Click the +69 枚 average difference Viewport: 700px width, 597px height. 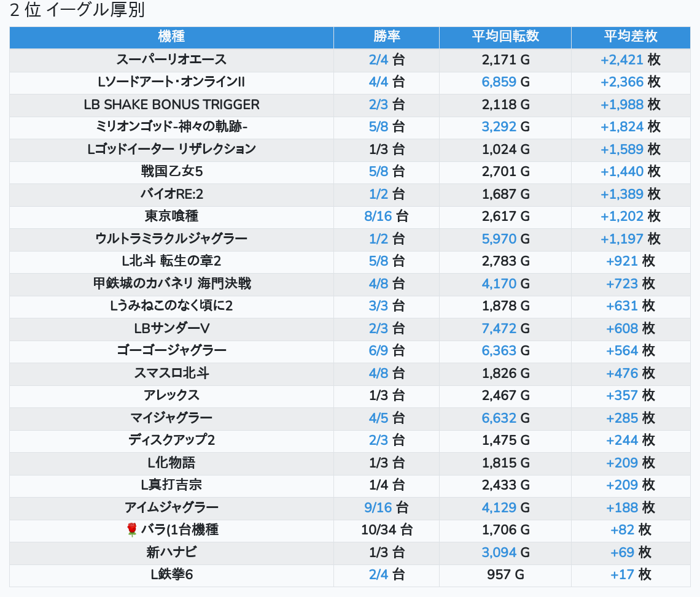coord(631,552)
